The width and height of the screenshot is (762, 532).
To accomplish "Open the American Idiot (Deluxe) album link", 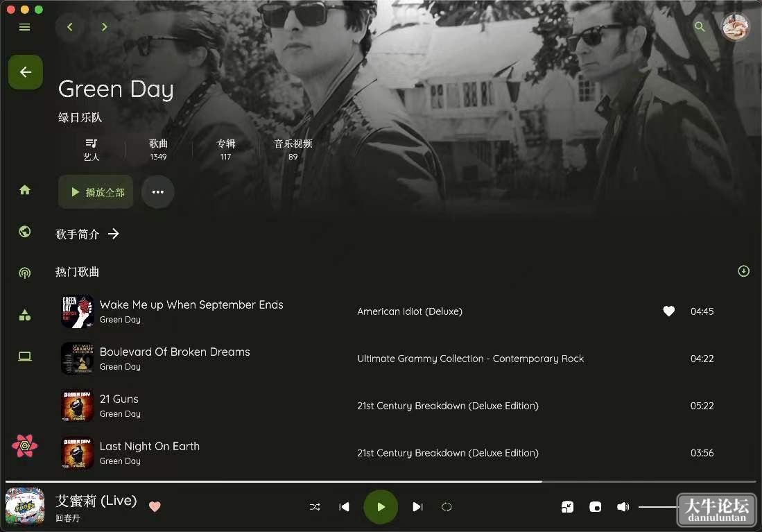I will tap(410, 311).
